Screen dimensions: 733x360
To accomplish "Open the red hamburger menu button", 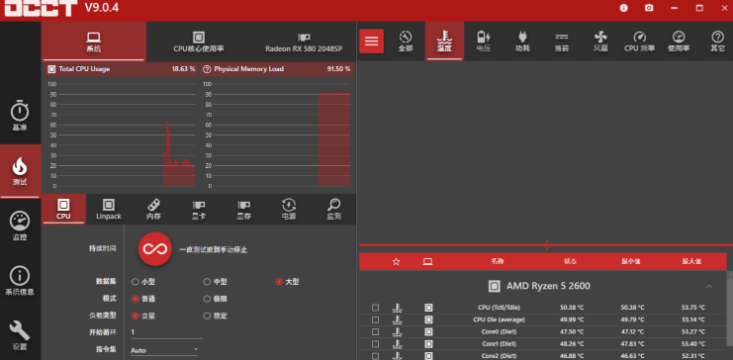I will pyautogui.click(x=371, y=41).
